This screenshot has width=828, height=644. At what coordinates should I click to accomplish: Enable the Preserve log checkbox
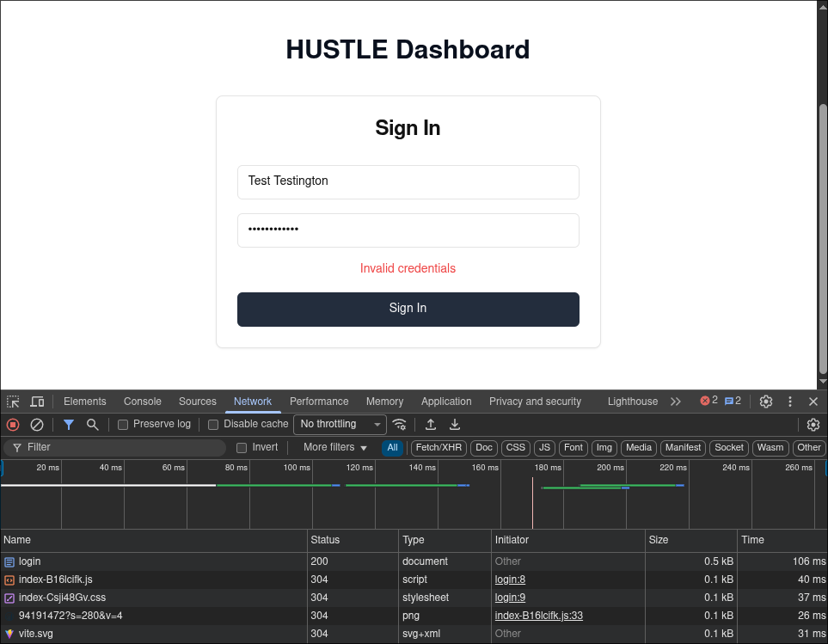tap(123, 425)
